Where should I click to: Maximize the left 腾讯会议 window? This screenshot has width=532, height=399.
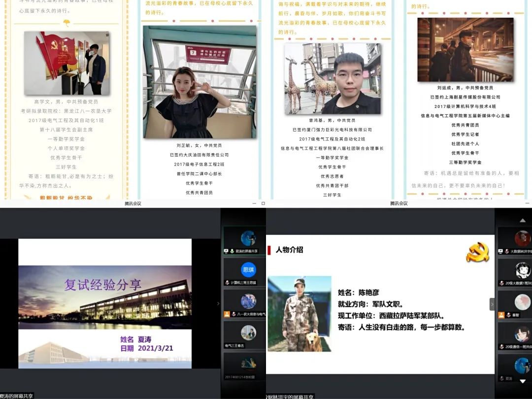[x=263, y=203]
